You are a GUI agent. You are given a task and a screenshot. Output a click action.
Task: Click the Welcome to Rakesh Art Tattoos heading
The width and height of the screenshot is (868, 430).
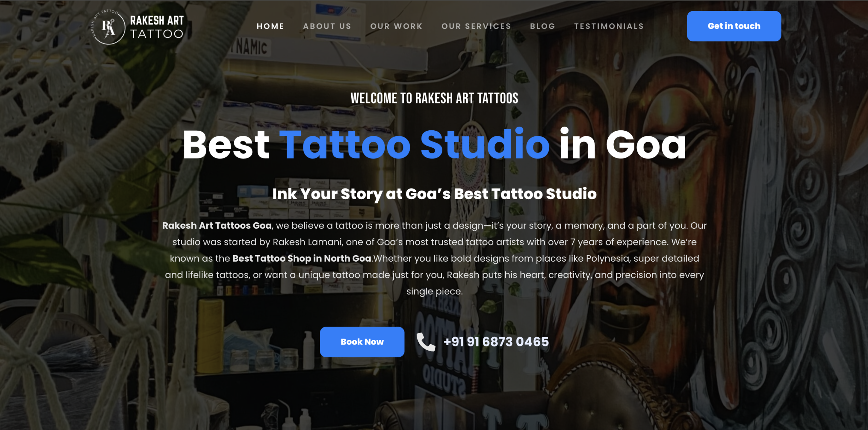pyautogui.click(x=434, y=98)
